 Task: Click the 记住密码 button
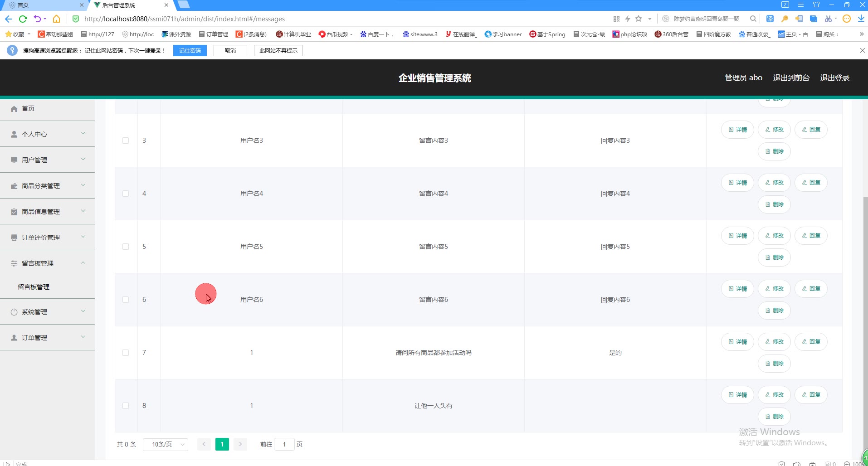[x=190, y=51]
